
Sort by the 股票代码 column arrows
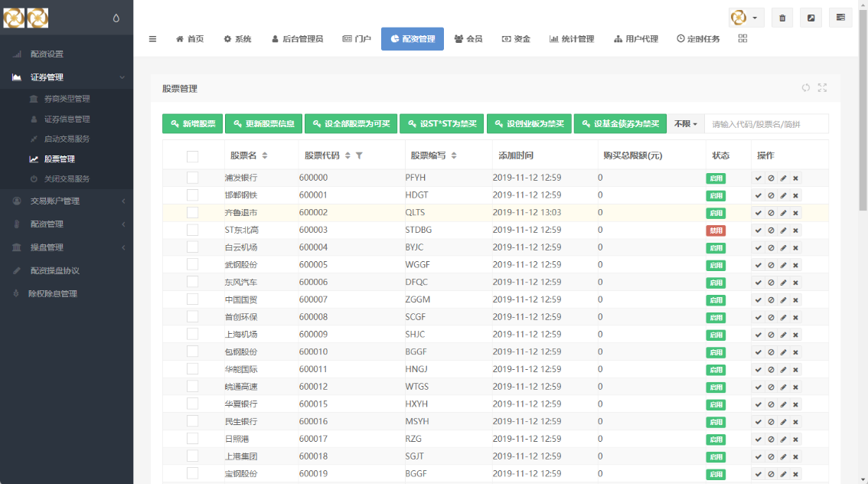(348, 155)
